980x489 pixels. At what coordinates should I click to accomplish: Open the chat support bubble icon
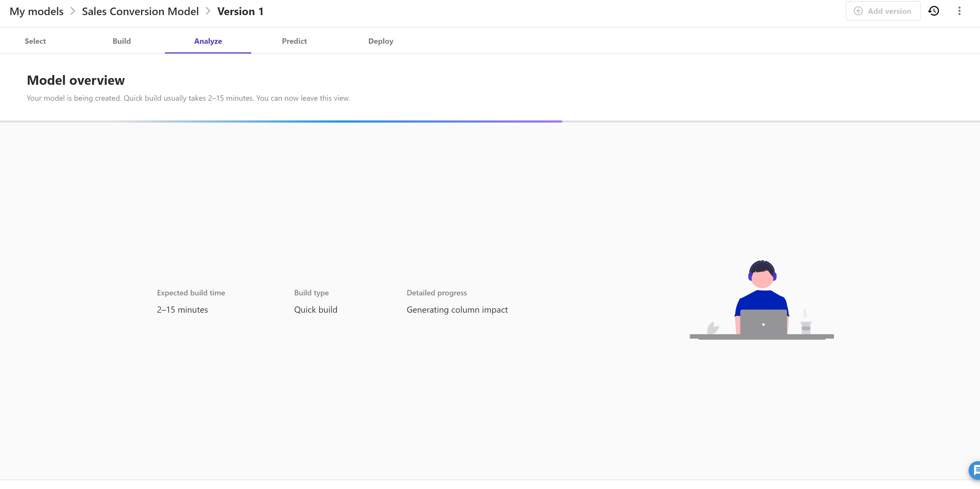coord(975,470)
